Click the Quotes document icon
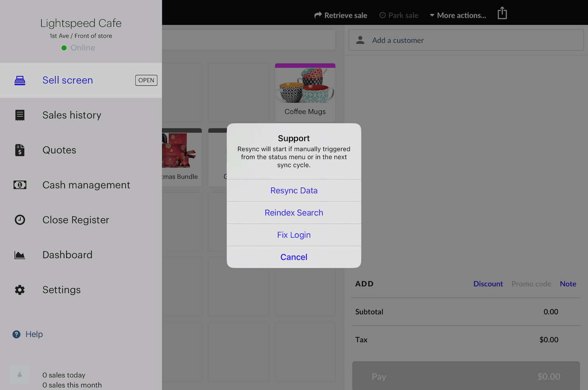Screen dimensions: 588x390 pos(20,150)
